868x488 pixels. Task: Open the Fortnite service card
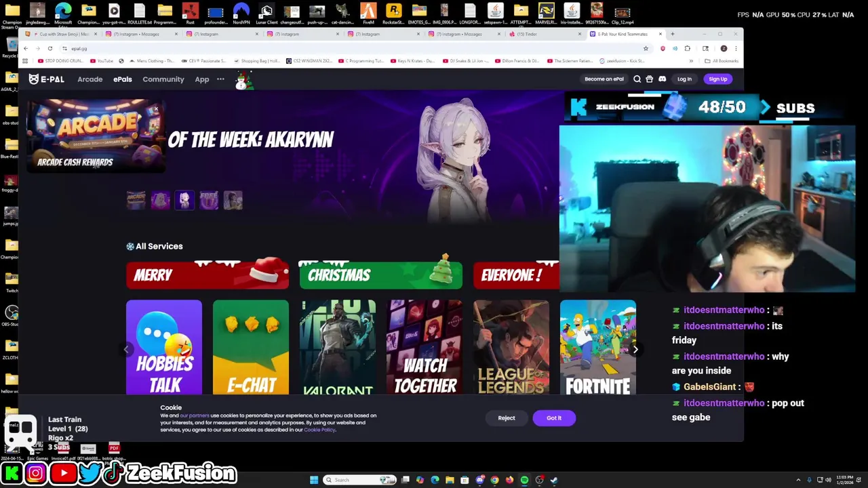coord(598,347)
